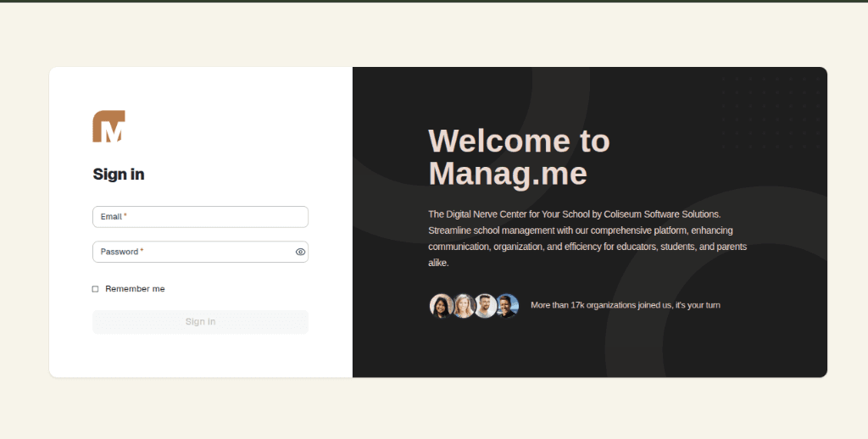Viewport: 868px width, 439px height.
Task: Click the Manag.me logo icon
Action: pyautogui.click(x=108, y=126)
